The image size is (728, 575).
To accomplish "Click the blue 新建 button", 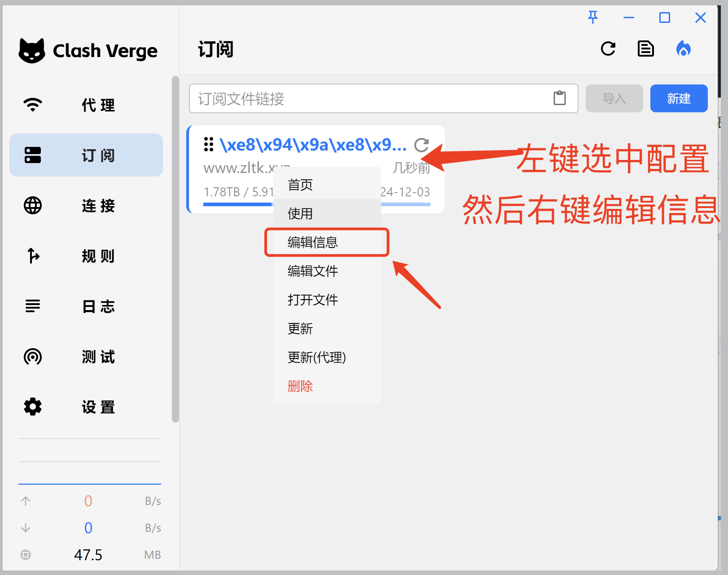I will pos(679,98).
